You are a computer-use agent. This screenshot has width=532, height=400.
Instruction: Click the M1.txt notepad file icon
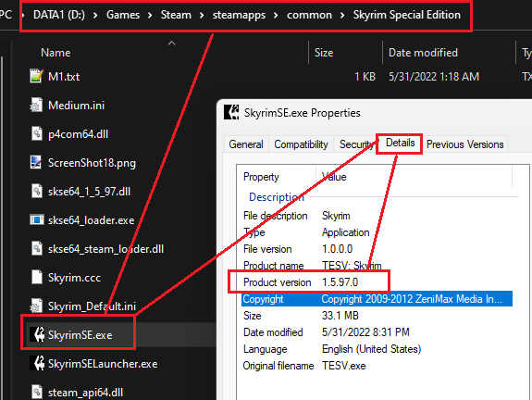pyautogui.click(x=36, y=76)
